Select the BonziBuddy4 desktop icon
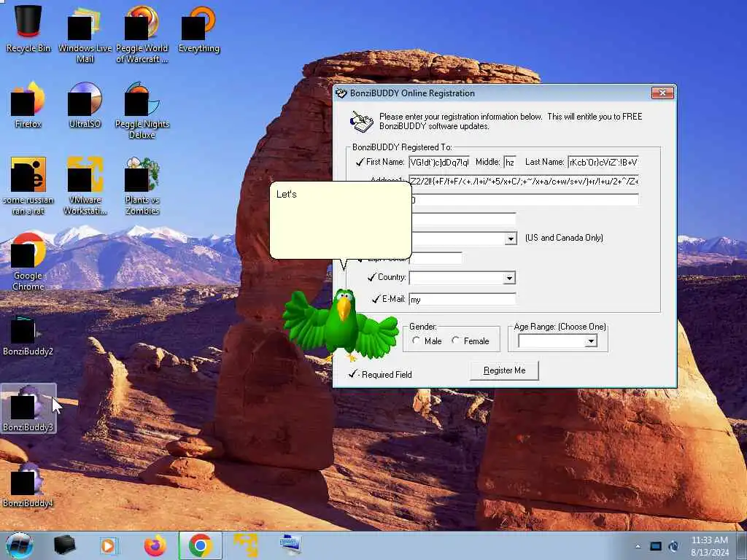The height and width of the screenshot is (560, 747). 28,484
